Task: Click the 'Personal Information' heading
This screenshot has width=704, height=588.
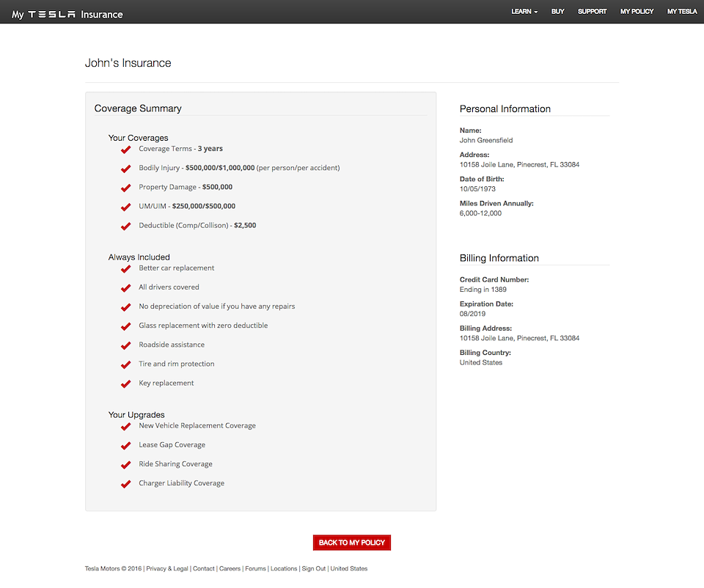Action: tap(505, 109)
